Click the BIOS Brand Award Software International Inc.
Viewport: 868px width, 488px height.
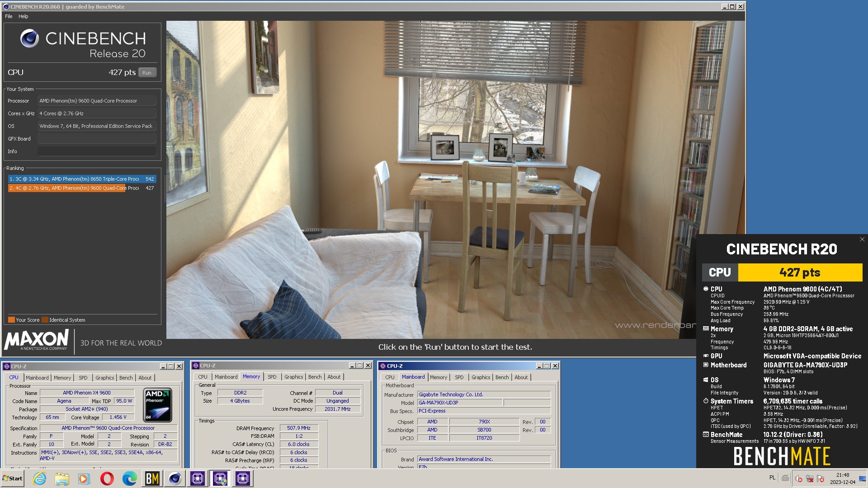[484, 459]
